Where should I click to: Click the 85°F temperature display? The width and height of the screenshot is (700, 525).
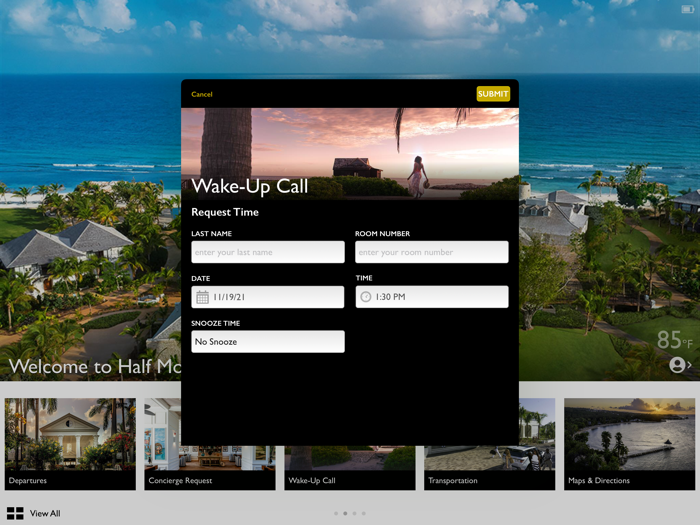(675, 340)
